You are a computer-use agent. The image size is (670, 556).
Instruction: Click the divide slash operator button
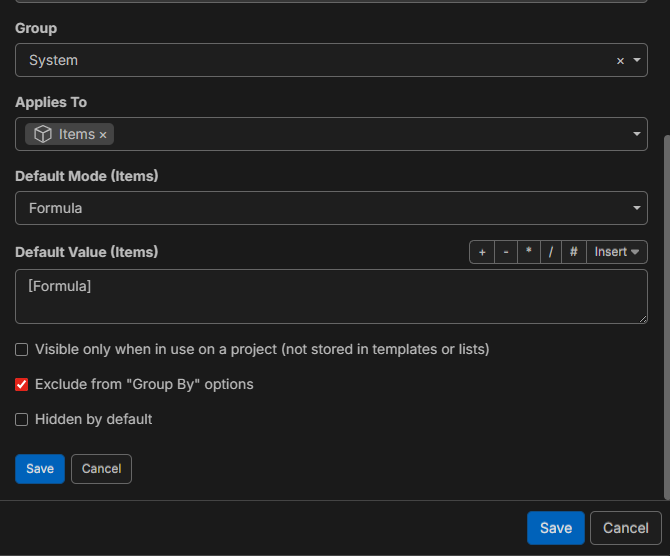click(x=550, y=252)
